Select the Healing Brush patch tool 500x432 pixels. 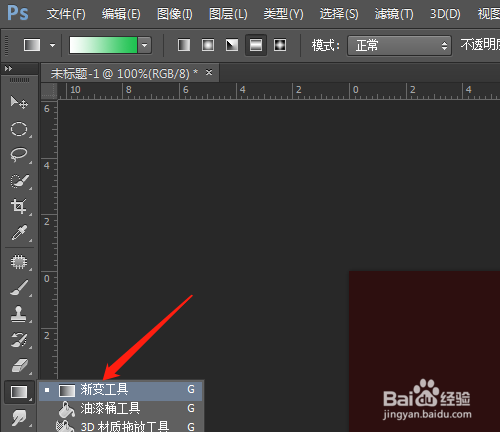(x=19, y=262)
